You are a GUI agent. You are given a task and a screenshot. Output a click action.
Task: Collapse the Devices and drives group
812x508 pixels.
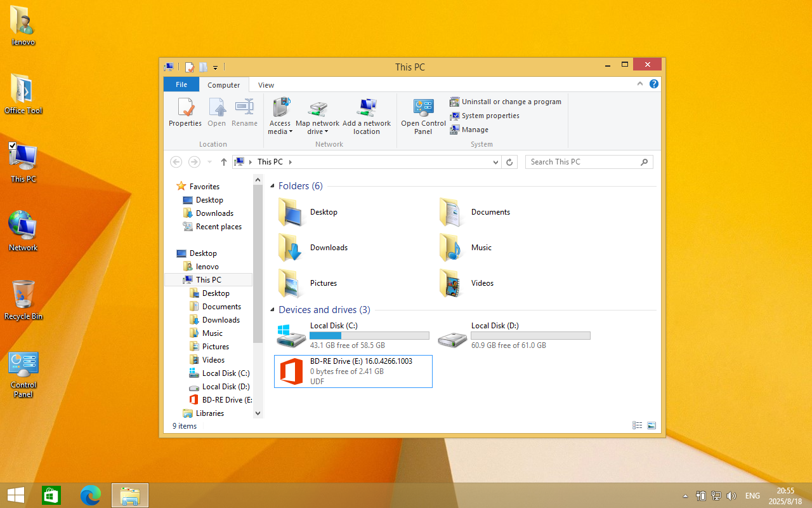(x=273, y=310)
